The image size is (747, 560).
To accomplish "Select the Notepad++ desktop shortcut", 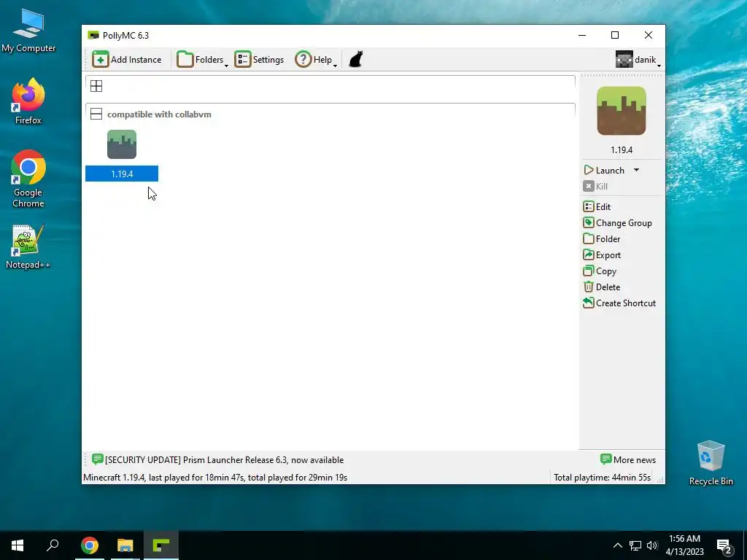I will click(28, 246).
